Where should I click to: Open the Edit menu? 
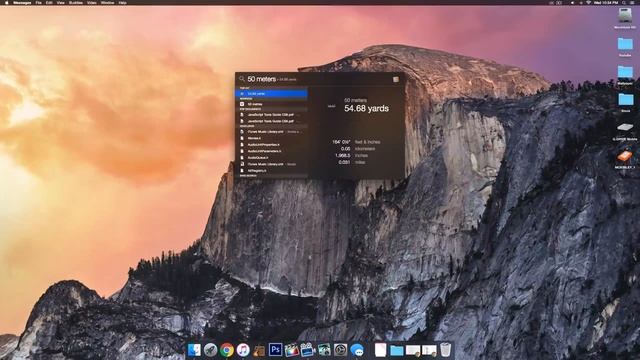[x=49, y=2]
